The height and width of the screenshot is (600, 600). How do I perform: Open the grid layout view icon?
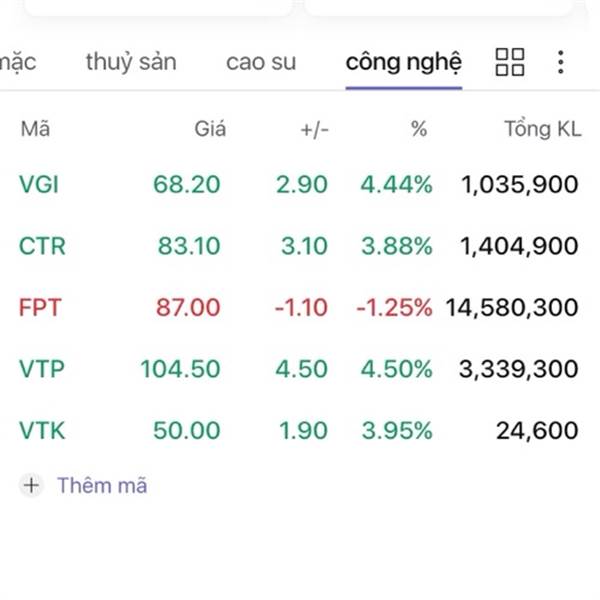coord(510,62)
